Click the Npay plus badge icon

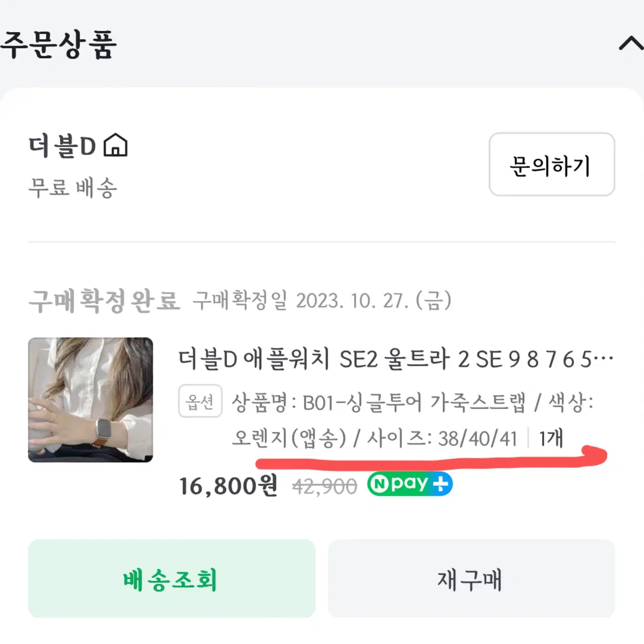(410, 484)
